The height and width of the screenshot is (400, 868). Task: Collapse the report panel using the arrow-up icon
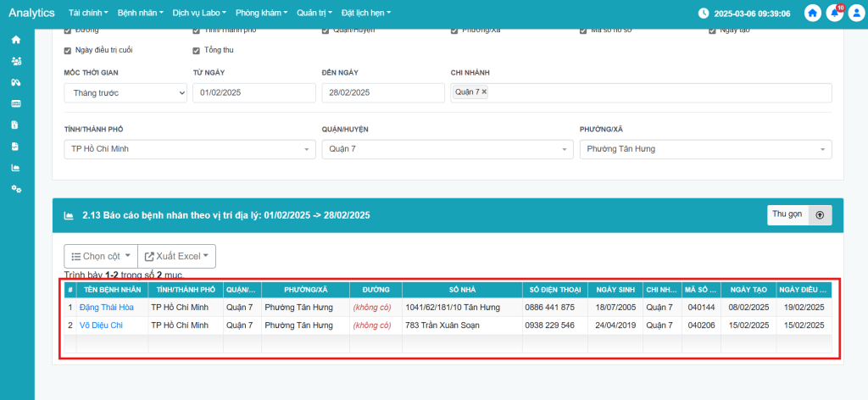(820, 215)
